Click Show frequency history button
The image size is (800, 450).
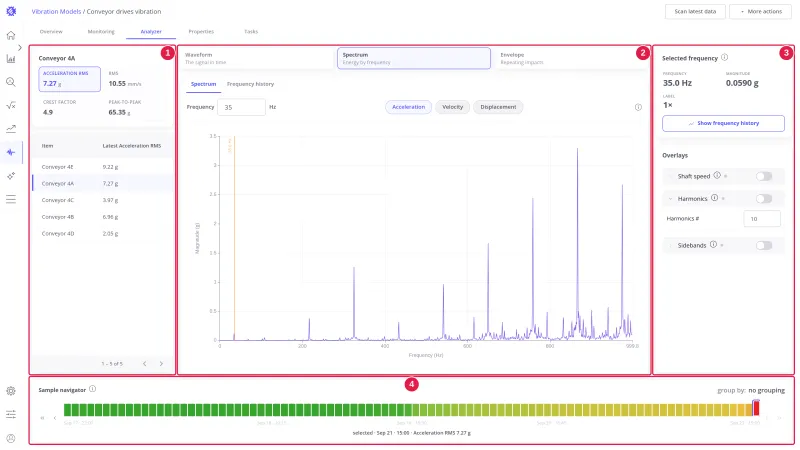(723, 123)
